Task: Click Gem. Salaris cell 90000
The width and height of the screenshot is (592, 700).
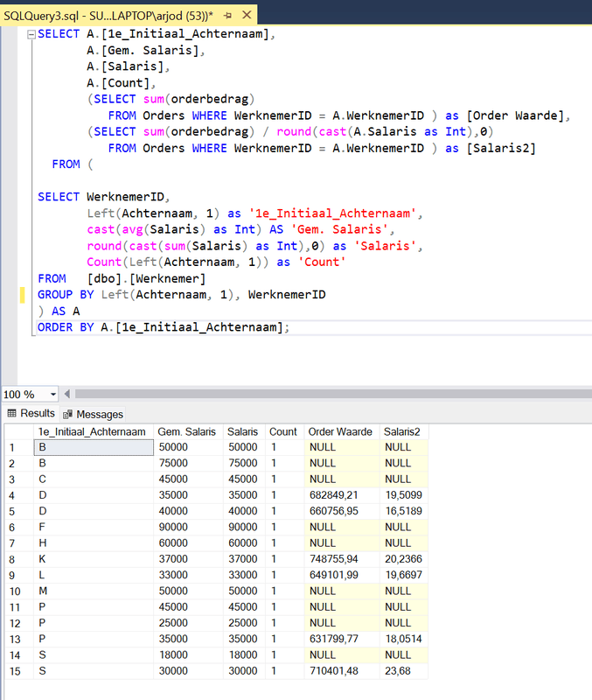Action: tap(188, 528)
